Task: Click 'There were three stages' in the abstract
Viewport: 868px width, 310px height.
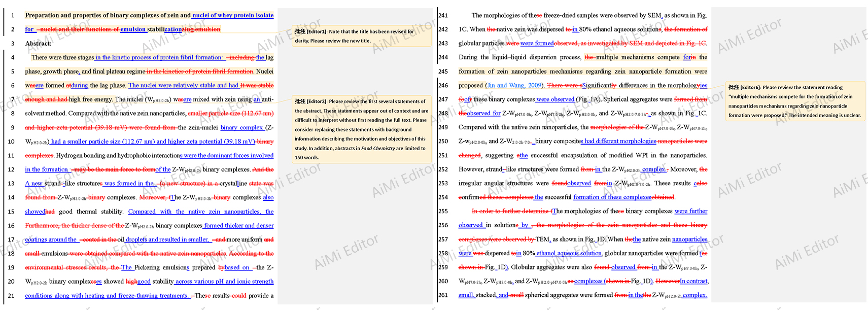Action: [63, 57]
